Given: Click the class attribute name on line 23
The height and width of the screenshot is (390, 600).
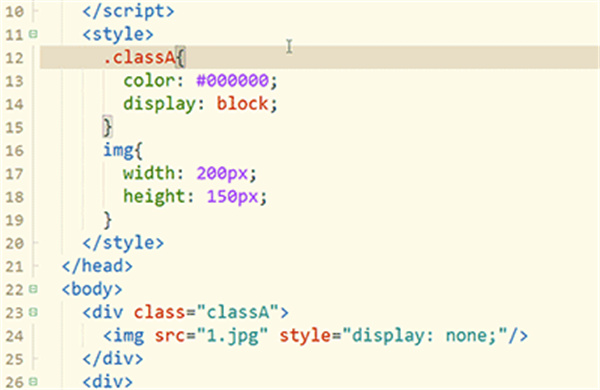Looking at the screenshot, I should pos(160,312).
